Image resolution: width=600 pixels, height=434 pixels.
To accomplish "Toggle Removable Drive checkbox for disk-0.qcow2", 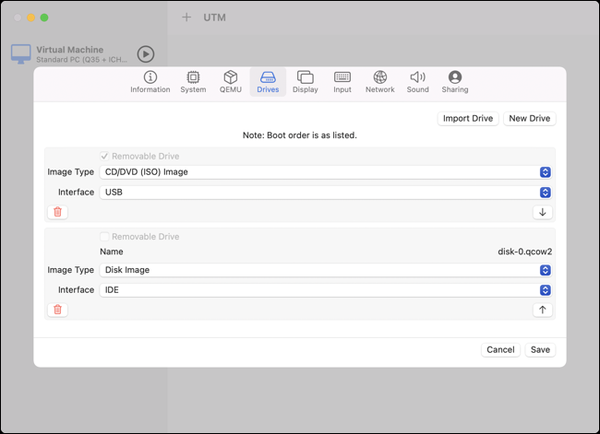I will point(104,237).
